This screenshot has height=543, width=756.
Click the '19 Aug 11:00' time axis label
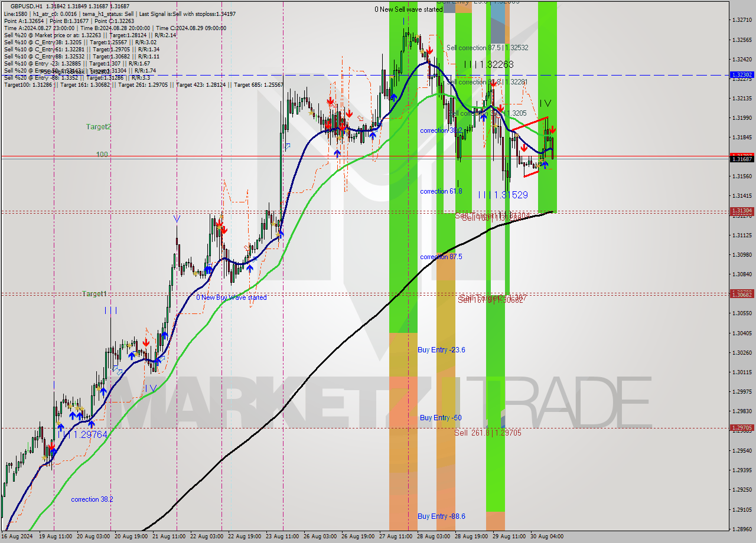[56, 537]
